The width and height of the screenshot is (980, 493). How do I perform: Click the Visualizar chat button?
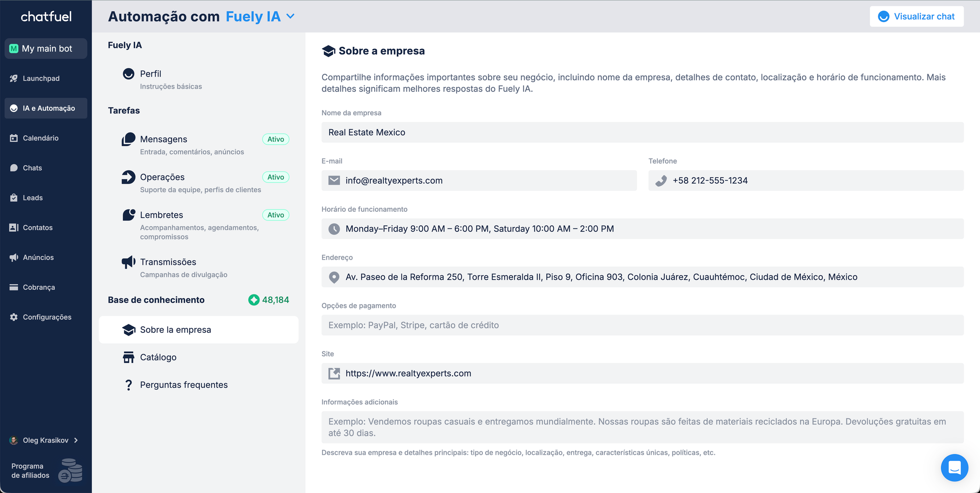click(x=916, y=16)
